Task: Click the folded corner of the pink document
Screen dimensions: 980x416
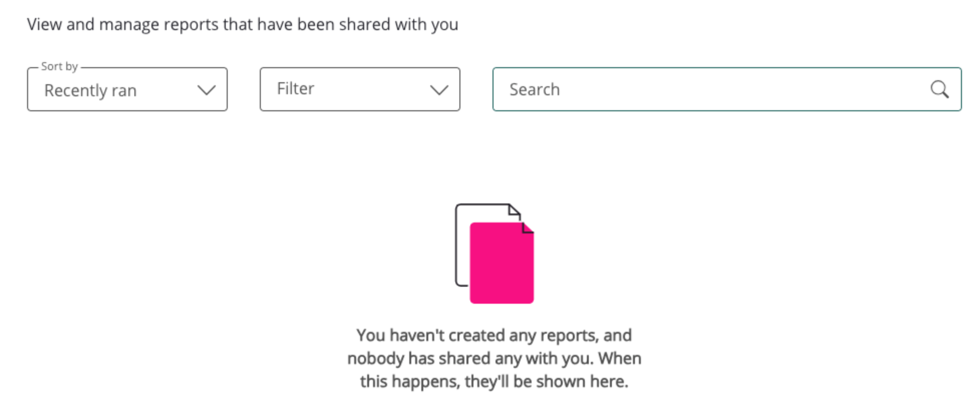Action: pos(528,228)
